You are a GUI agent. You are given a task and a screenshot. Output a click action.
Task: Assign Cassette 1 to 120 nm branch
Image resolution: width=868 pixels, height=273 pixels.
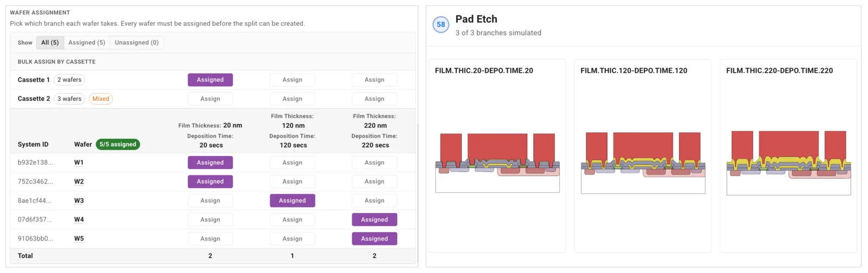[x=292, y=80]
